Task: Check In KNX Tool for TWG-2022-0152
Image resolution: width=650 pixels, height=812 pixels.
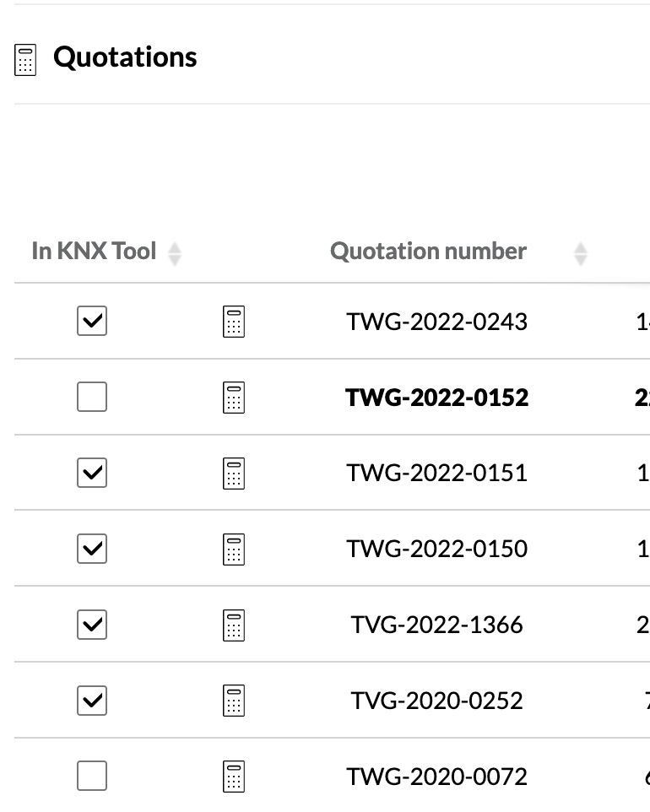Action: pyautogui.click(x=92, y=397)
